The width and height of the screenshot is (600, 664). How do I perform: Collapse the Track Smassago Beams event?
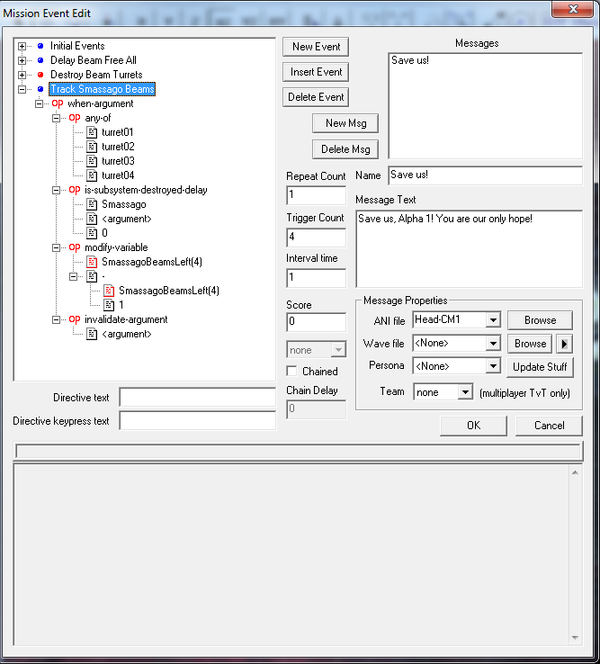[x=23, y=89]
